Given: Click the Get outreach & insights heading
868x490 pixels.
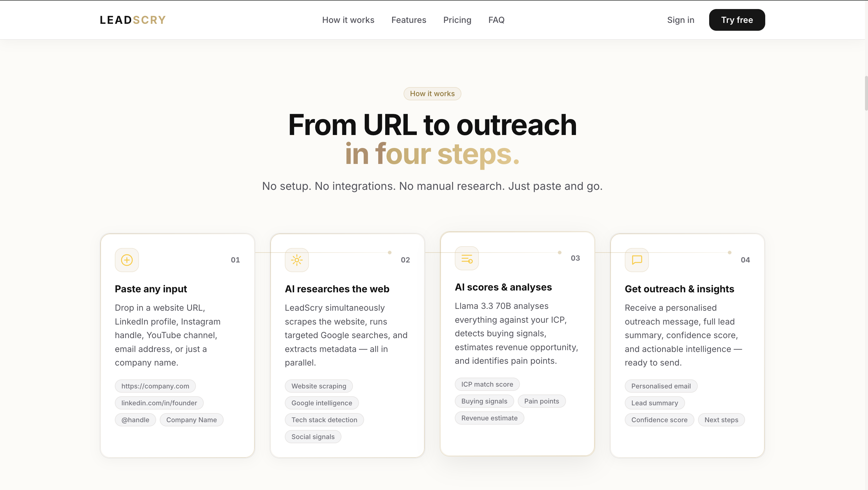Looking at the screenshot, I should 679,289.
